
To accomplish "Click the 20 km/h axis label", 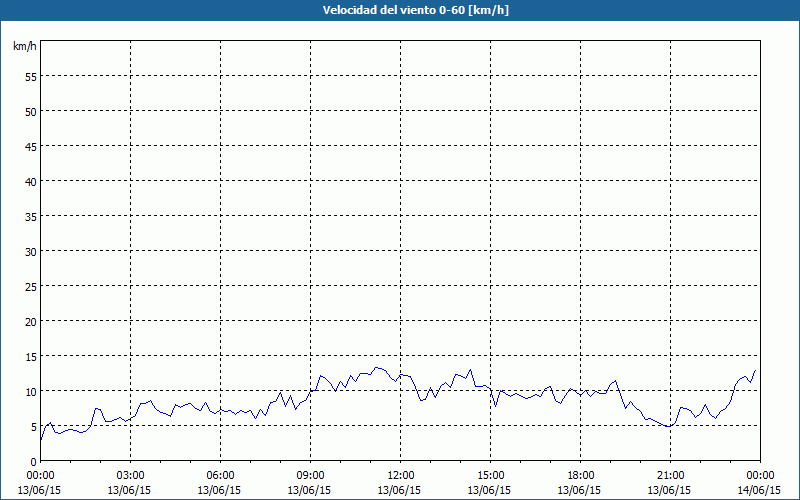I will (x=31, y=321).
